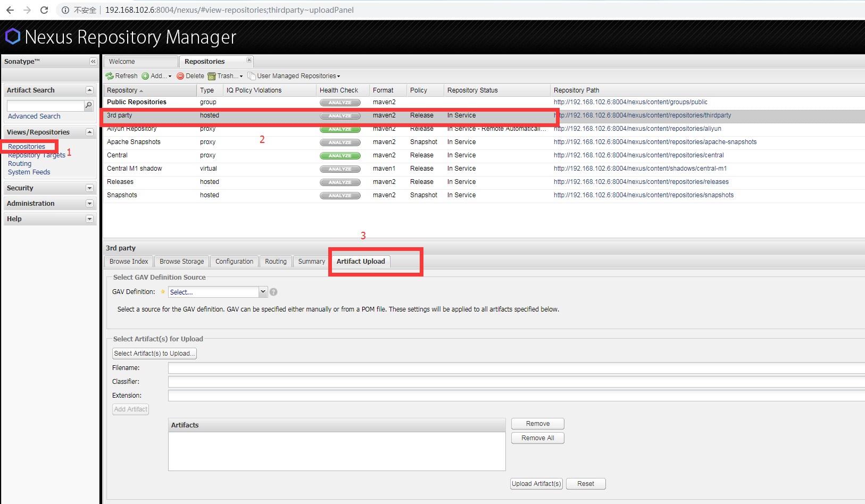865x504 pixels.
Task: Click ANALYZE for Central M1 shadow
Action: tap(340, 169)
